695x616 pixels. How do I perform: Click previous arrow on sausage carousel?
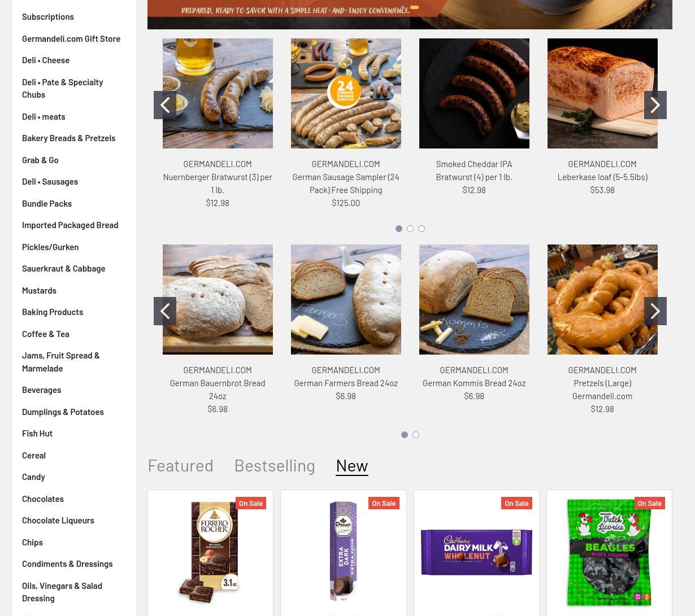[x=165, y=105]
